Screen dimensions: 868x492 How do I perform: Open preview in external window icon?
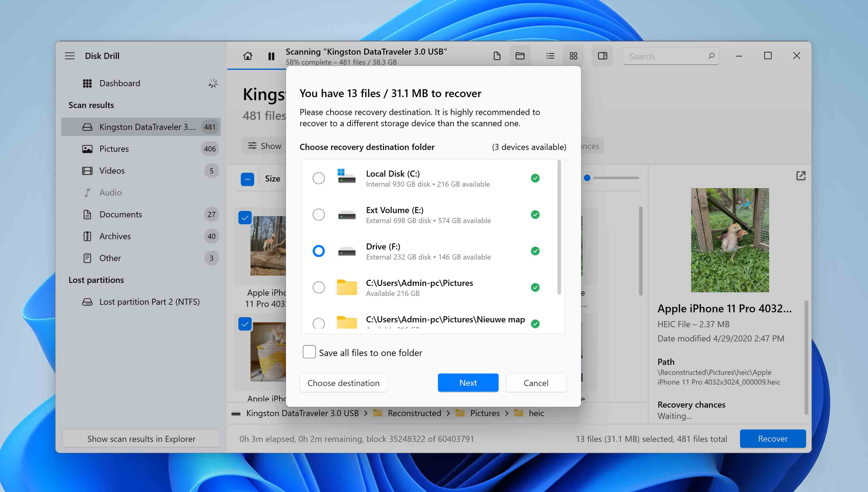[801, 176]
